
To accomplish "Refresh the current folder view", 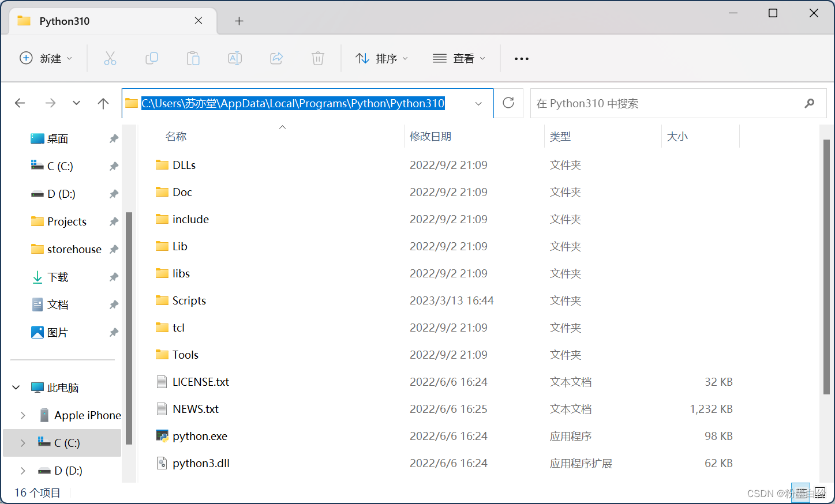I will (508, 103).
